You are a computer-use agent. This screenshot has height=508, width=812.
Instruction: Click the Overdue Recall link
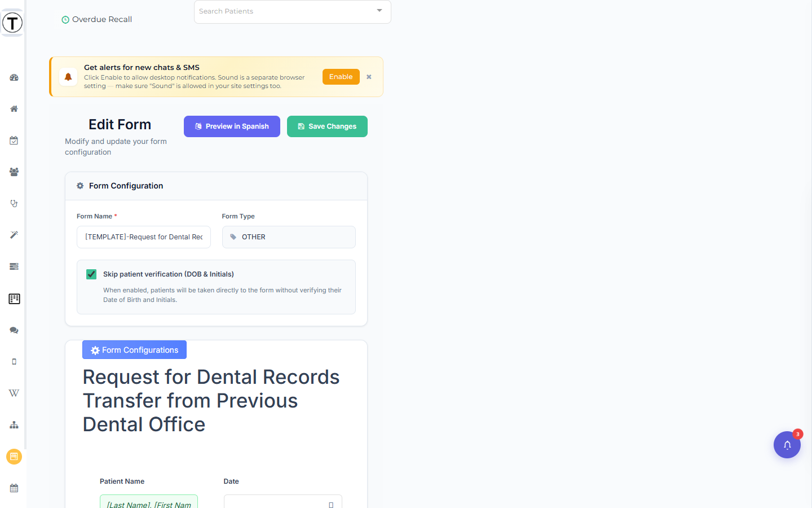pyautogui.click(x=96, y=19)
